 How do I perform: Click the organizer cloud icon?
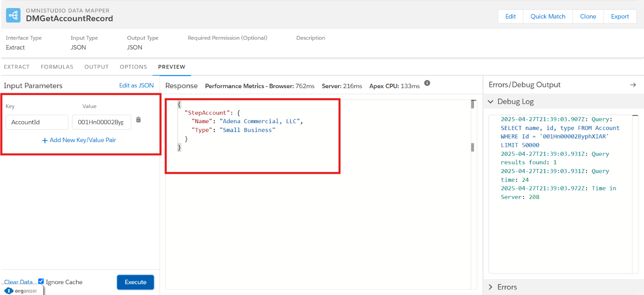(x=9, y=291)
